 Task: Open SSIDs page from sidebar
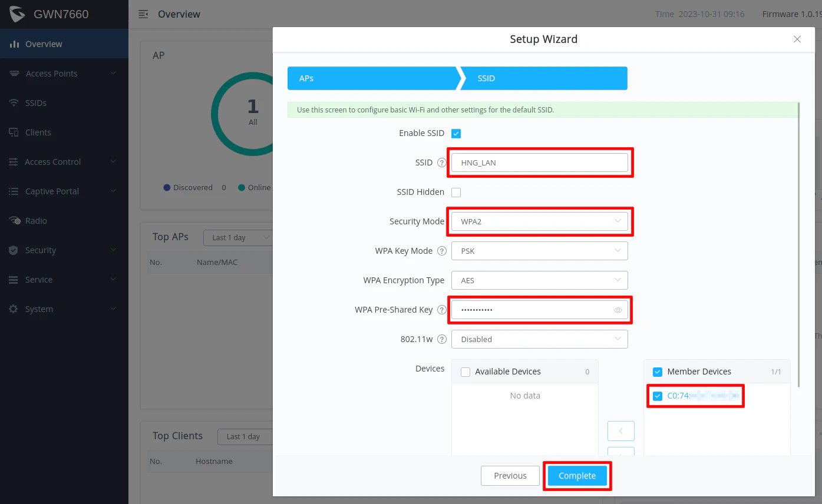coord(64,103)
